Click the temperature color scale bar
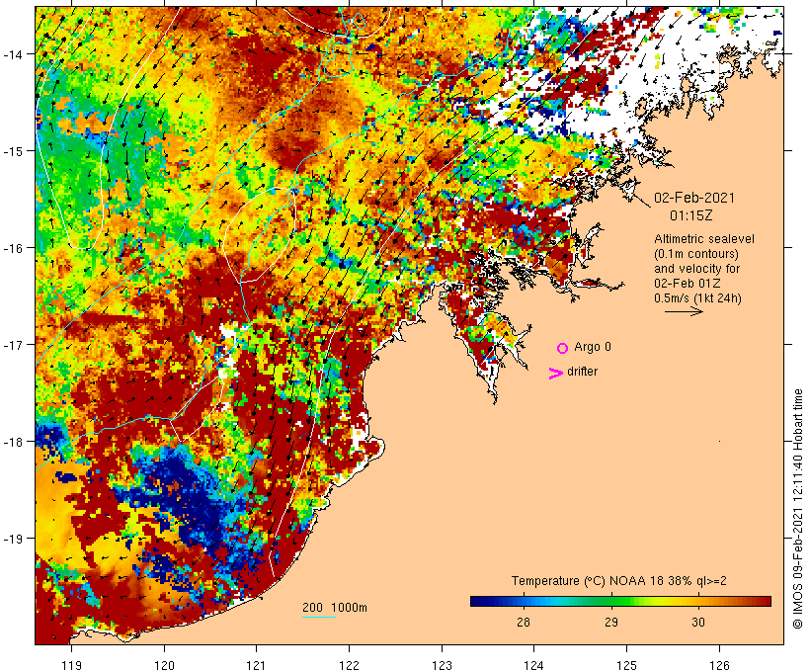The image size is (810, 672). coord(620,601)
